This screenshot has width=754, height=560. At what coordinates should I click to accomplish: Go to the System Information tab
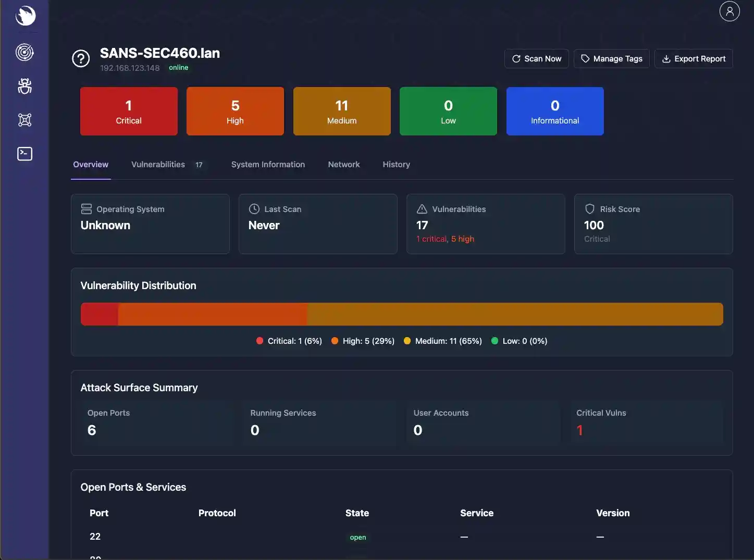(268, 165)
